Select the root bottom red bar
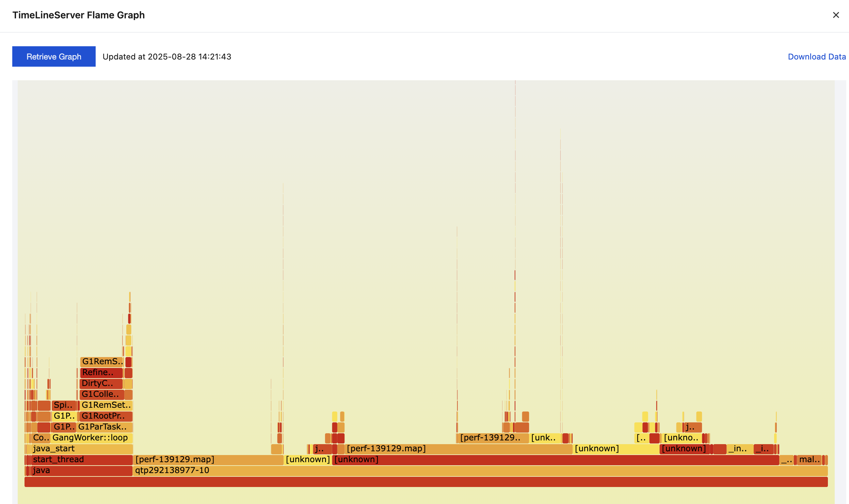Image resolution: width=849 pixels, height=504 pixels. (426, 482)
